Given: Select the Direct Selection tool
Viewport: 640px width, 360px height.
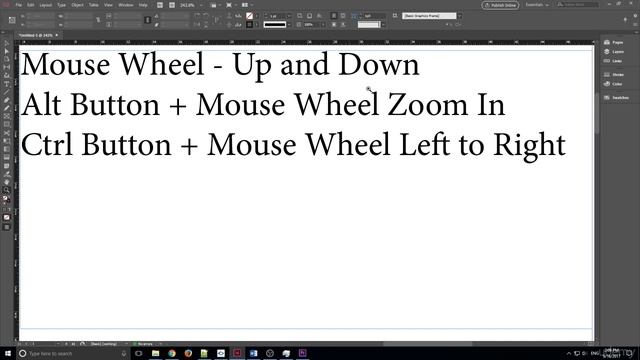Looking at the screenshot, I should pos(7,51).
